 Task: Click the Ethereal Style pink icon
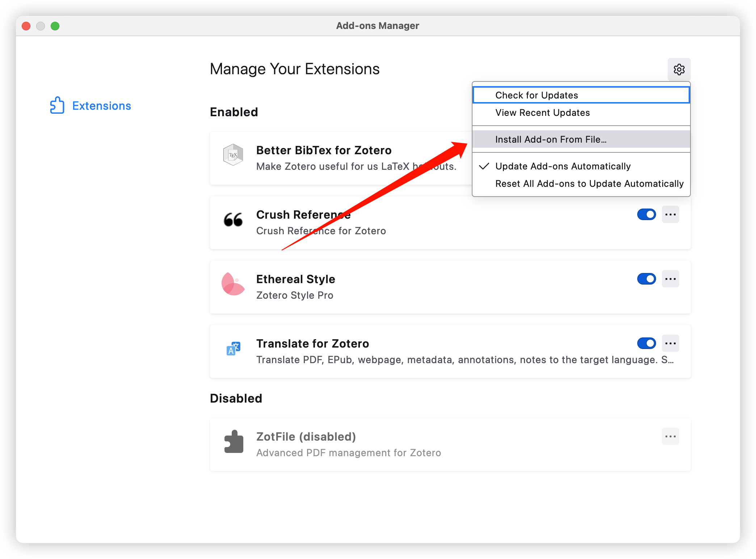pos(233,284)
